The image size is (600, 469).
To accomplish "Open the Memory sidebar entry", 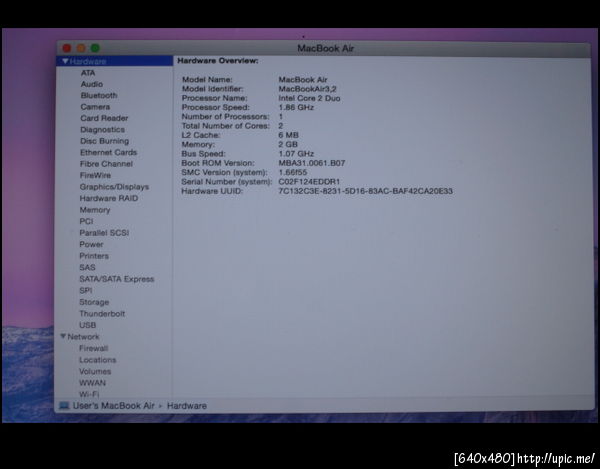I will click(95, 210).
